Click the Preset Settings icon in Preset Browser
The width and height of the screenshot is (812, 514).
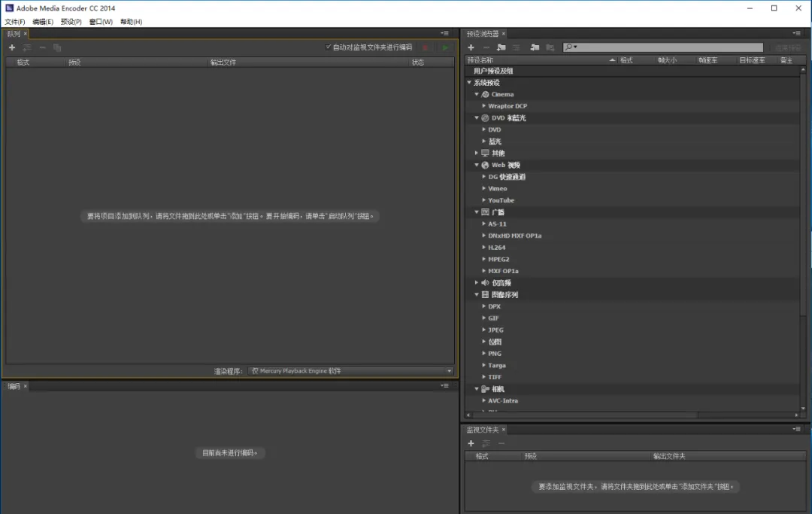(517, 47)
